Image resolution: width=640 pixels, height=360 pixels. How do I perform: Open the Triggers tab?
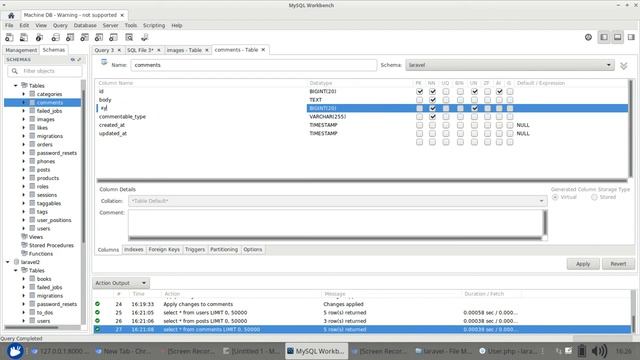pyautogui.click(x=195, y=249)
